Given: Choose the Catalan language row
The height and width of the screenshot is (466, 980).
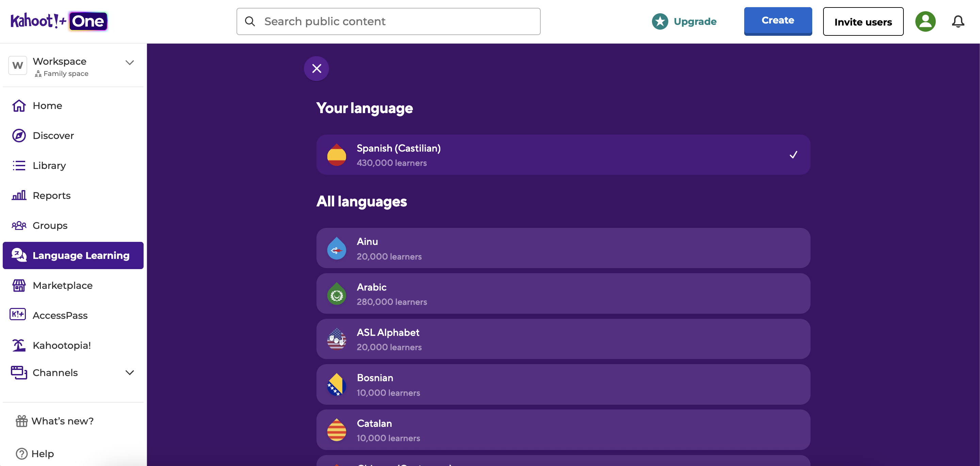Looking at the screenshot, I should 563,430.
